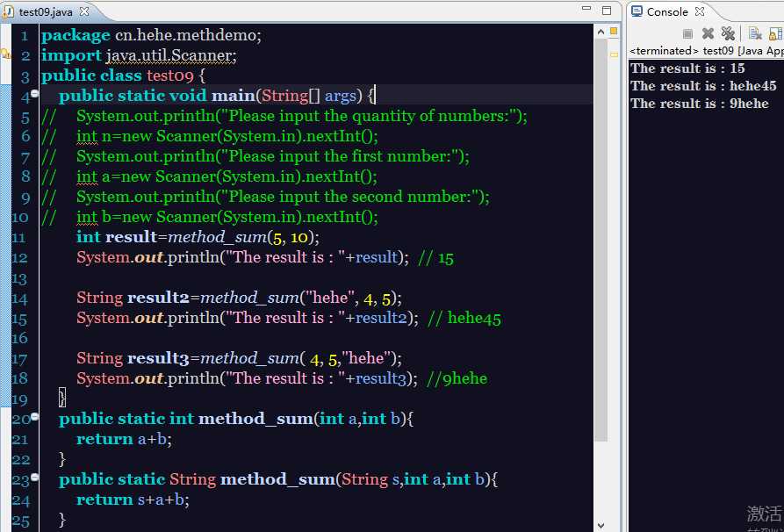This screenshot has width=784, height=532.
Task: Click variable 'result3' on line 17
Action: click(x=158, y=358)
